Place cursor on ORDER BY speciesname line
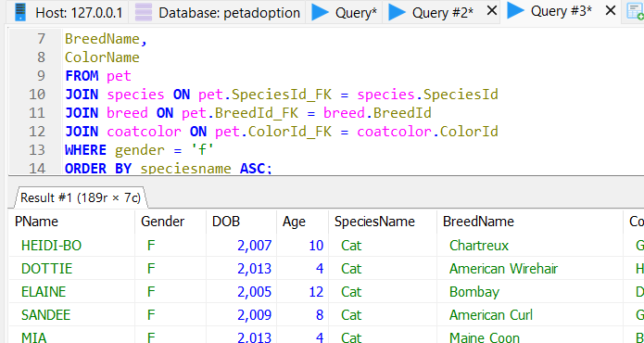The width and height of the screenshot is (644, 343). 169,168
